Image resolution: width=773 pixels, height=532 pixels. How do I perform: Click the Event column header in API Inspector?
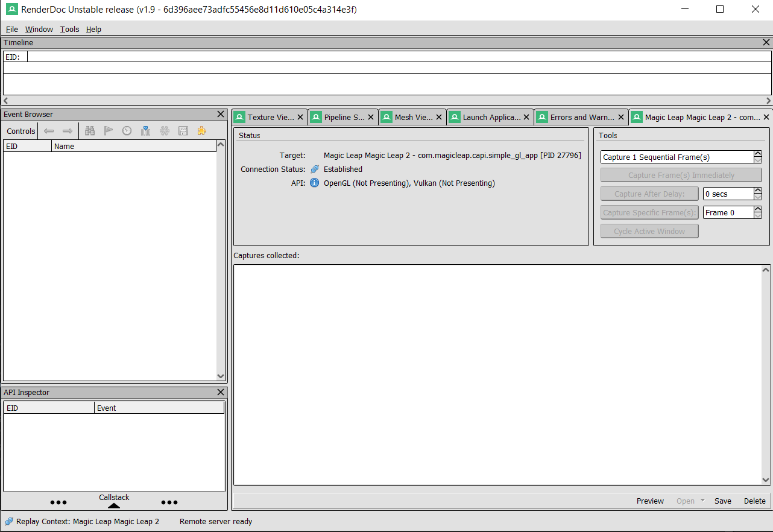coord(159,408)
